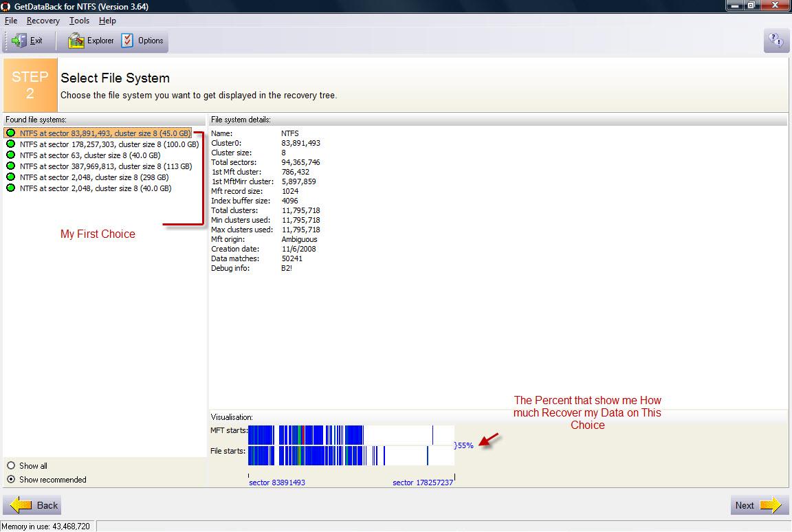Screen dimensions: 792x532
Task: Click Total sectors value 94,365,746
Action: click(300, 162)
